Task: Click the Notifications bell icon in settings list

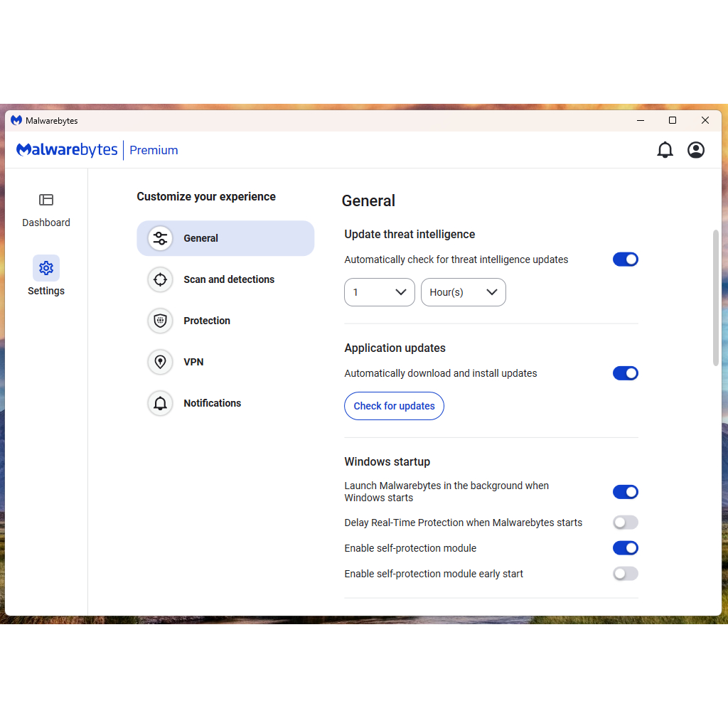Action: 161,403
